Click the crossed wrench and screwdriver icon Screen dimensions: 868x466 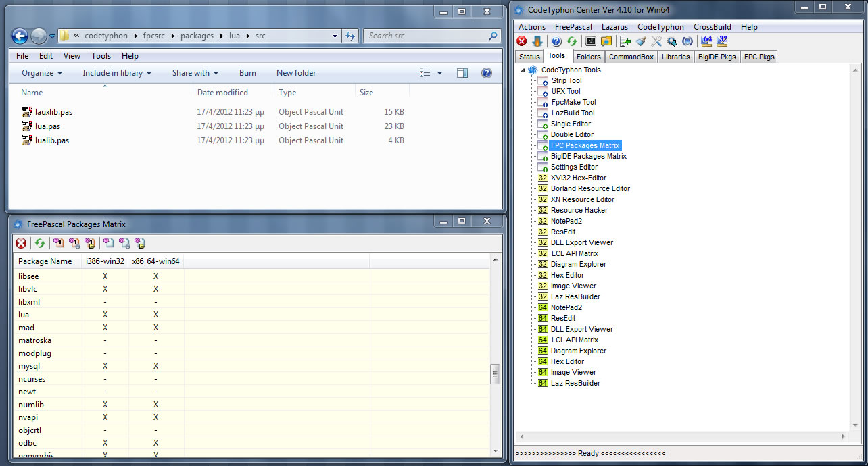coord(656,41)
